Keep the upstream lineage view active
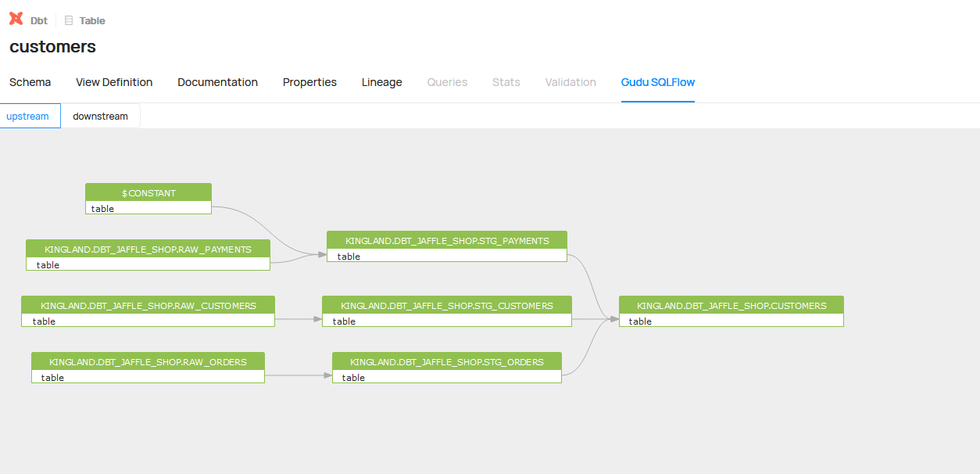Viewport: 980px width, 474px height. pyautogui.click(x=28, y=115)
